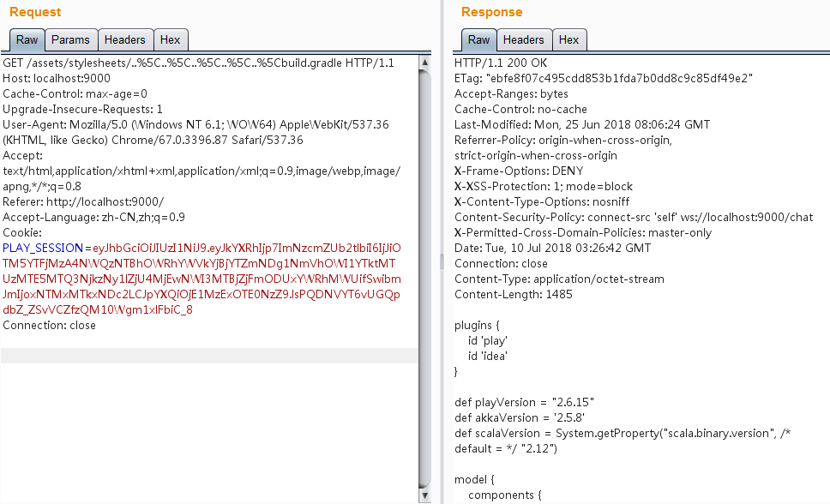
Task: Switch to the Response Headers tab
Action: pyautogui.click(x=524, y=39)
